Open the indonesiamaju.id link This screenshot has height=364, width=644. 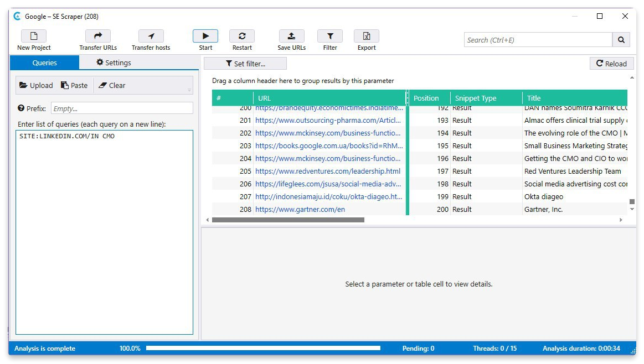click(x=328, y=196)
